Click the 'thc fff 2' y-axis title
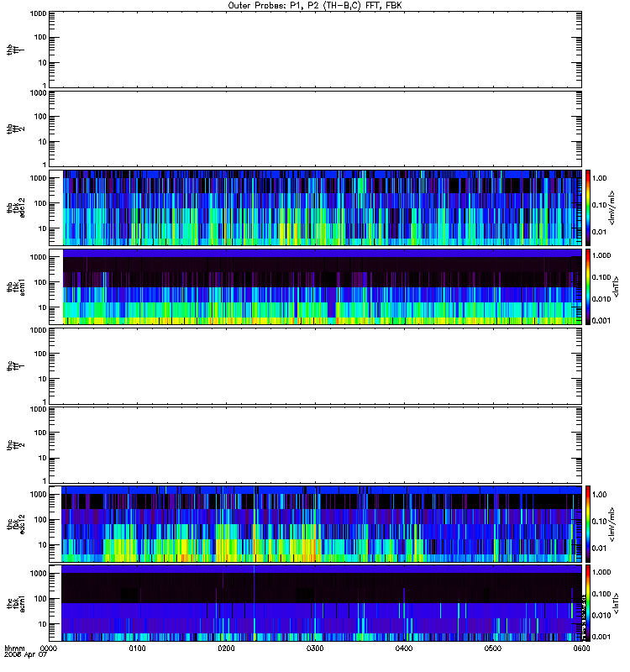630x672 pixels. [x=15, y=445]
